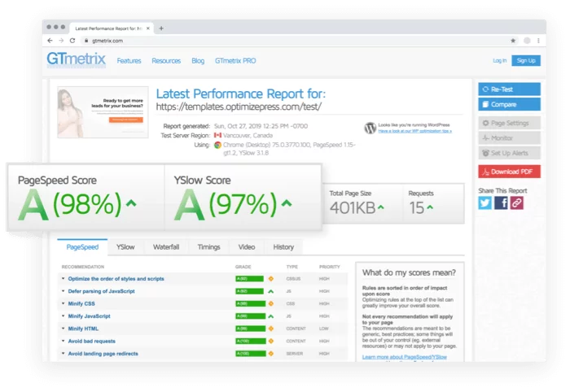The image size is (570, 392).
Task: Click diamond icon beside Minify CSS
Action: (271, 303)
